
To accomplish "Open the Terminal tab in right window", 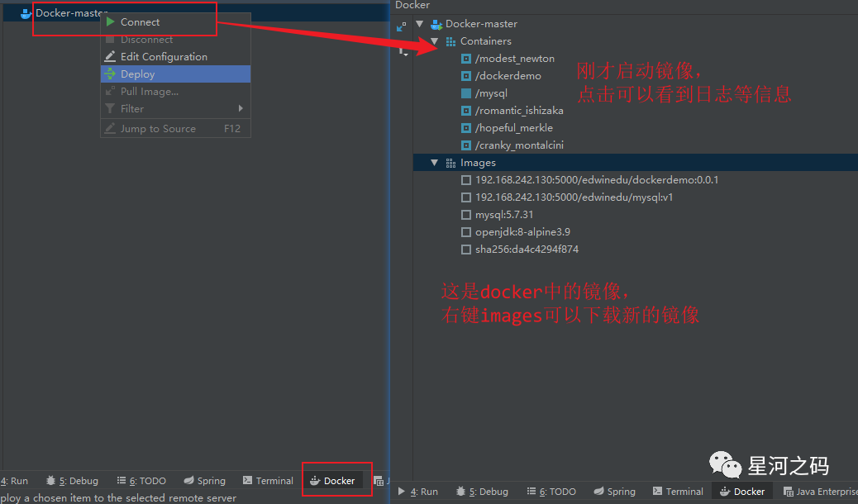I will (678, 492).
